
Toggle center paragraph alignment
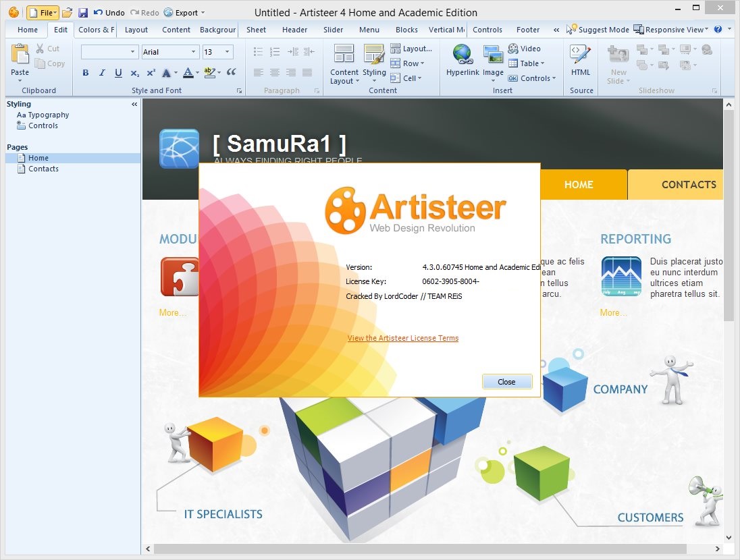point(275,72)
